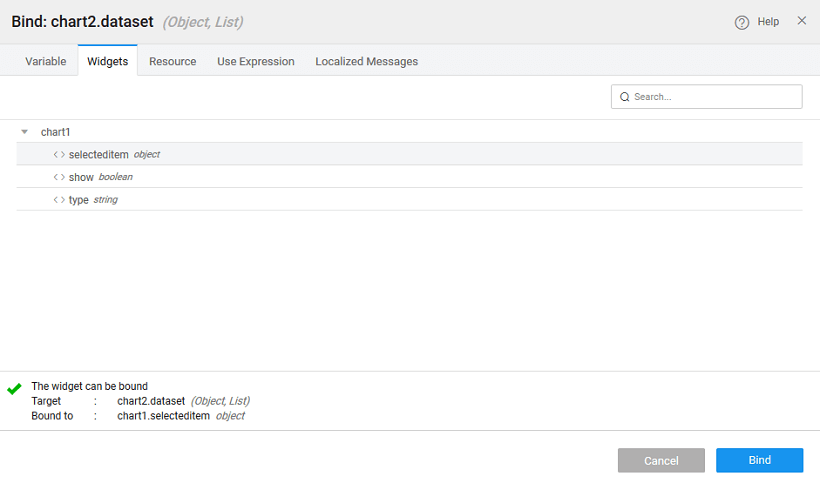Image resolution: width=820 pixels, height=483 pixels.
Task: Click the code brackets icon beside selecteditem
Action: click(59, 155)
